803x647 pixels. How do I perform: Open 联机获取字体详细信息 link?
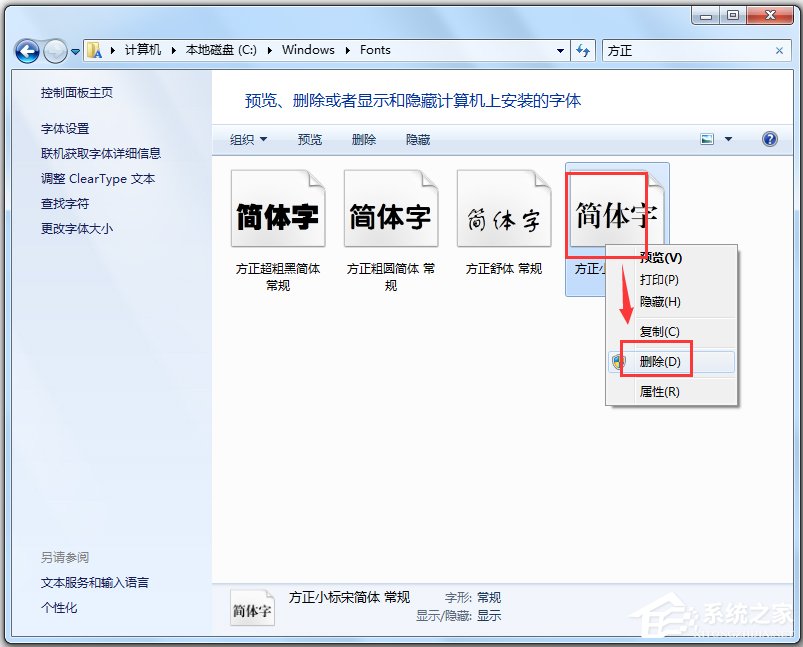(101, 154)
